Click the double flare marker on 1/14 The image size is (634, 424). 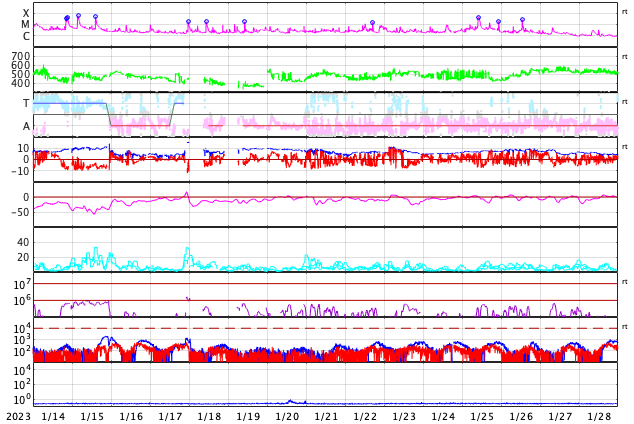(67, 18)
